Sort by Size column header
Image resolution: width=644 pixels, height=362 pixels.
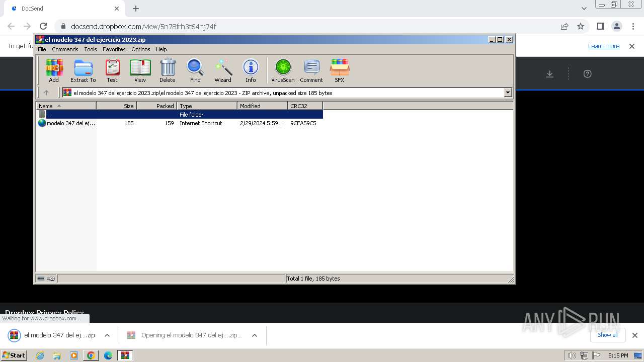click(x=116, y=106)
